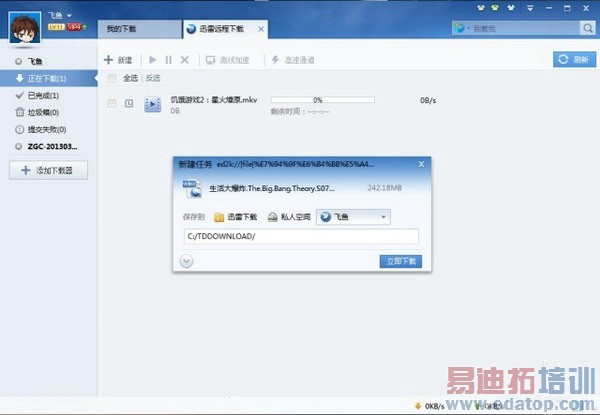Open the main menu triangle in the title bar
Screen dimensions: 600x415
pos(530,8)
